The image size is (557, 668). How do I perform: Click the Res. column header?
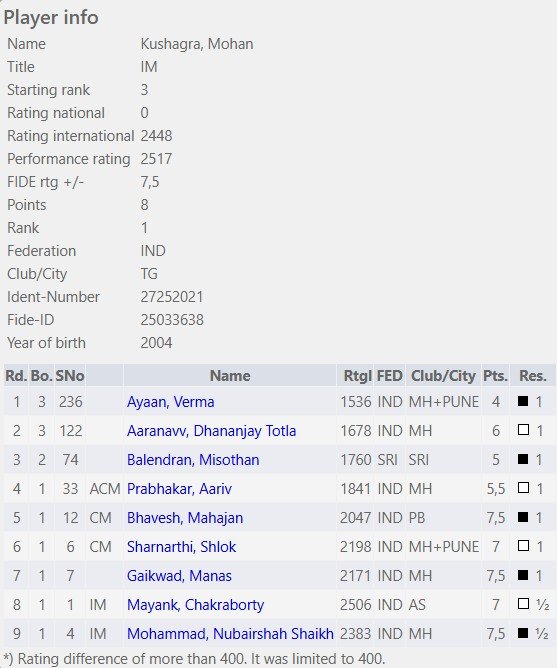click(533, 376)
